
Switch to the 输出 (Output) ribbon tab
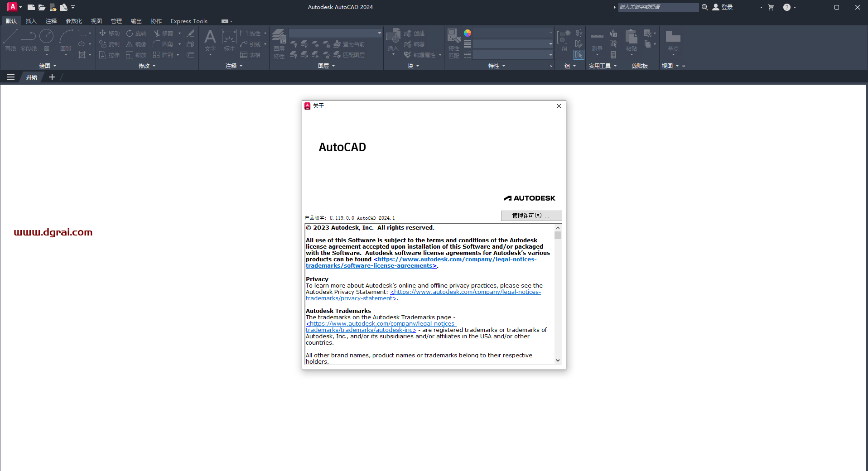[x=136, y=21]
